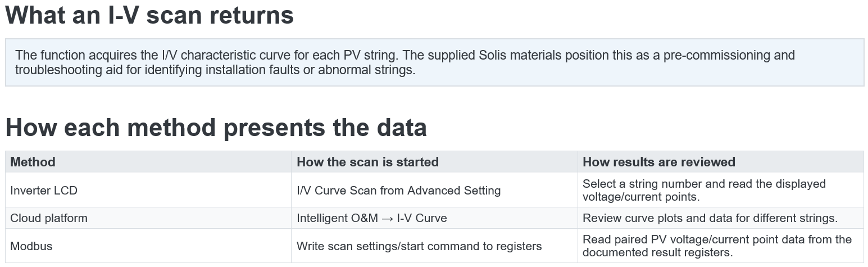Click the Inverter LCD table cell

coord(148,190)
